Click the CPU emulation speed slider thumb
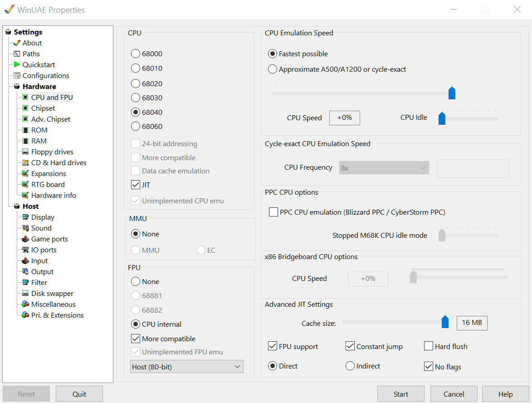 452,93
